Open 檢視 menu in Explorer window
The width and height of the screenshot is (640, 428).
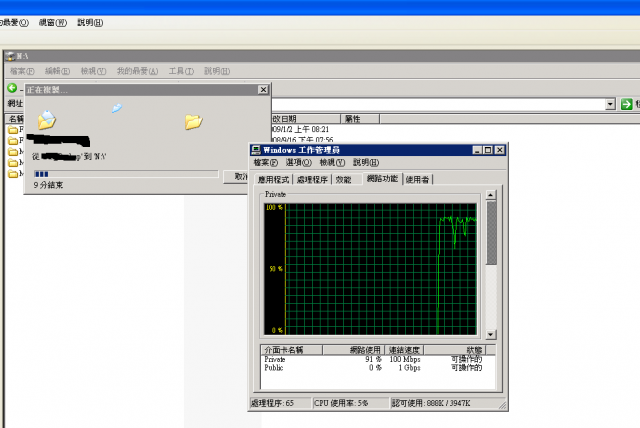tap(93, 71)
